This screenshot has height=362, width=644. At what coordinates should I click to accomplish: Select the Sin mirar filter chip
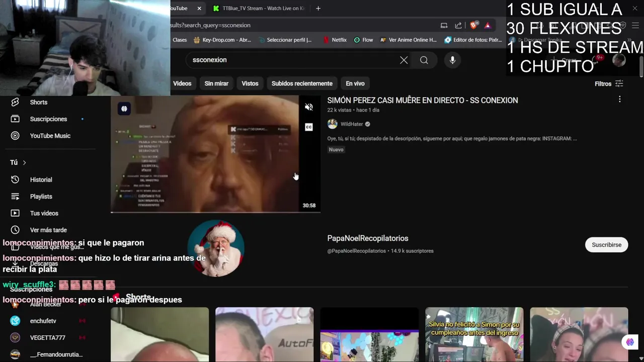click(x=216, y=83)
